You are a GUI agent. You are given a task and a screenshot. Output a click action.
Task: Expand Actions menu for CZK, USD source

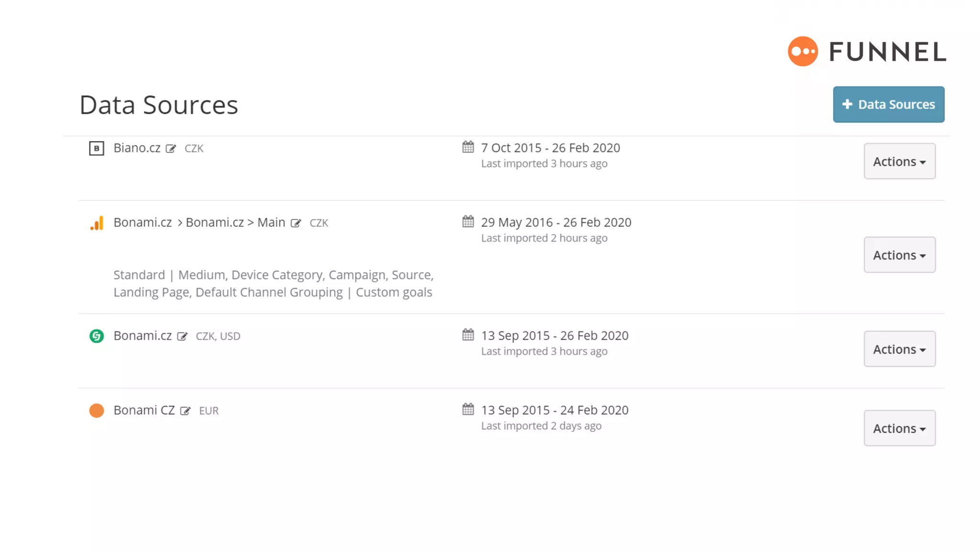point(899,349)
